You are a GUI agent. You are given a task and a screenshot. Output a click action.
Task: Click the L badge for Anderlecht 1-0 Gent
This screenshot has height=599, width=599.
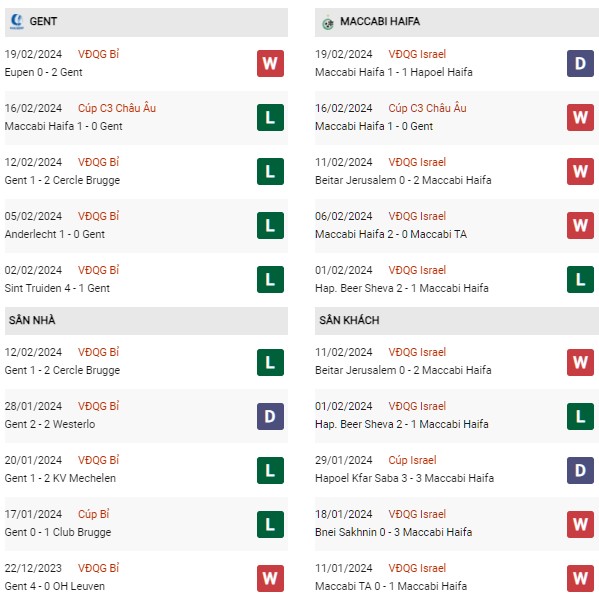click(x=270, y=225)
